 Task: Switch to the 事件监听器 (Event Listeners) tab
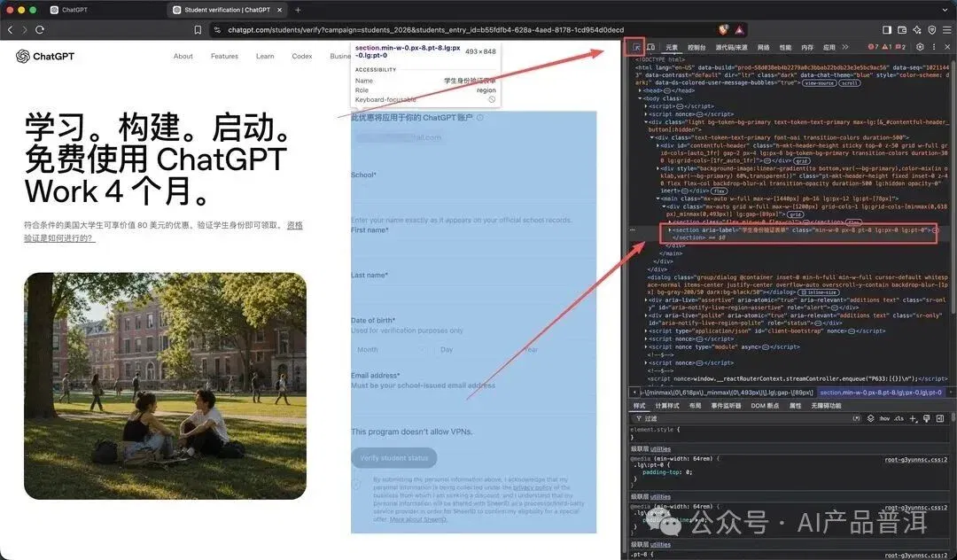pyautogui.click(x=727, y=406)
